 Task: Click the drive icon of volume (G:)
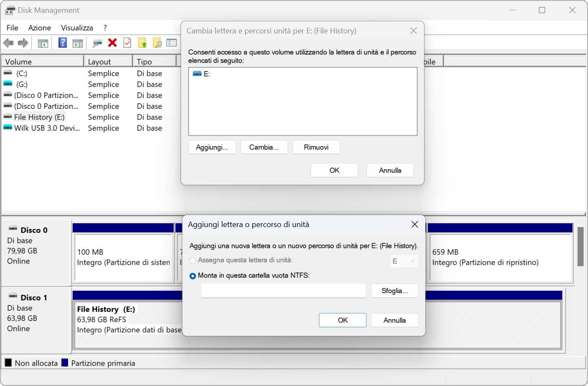pyautogui.click(x=8, y=84)
